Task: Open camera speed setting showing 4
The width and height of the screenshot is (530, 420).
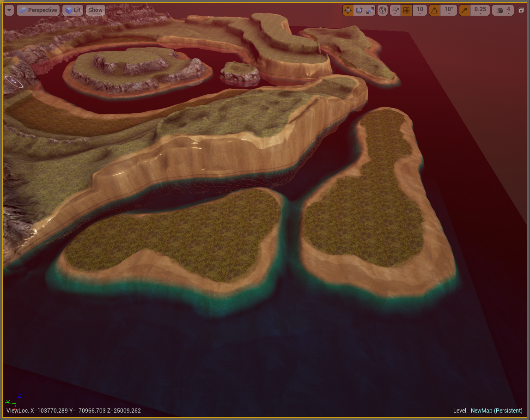Action: pos(503,10)
